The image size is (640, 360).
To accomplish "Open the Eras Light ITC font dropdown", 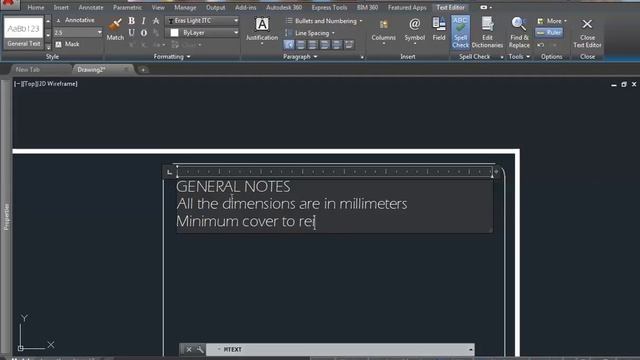I will tap(203, 20).
